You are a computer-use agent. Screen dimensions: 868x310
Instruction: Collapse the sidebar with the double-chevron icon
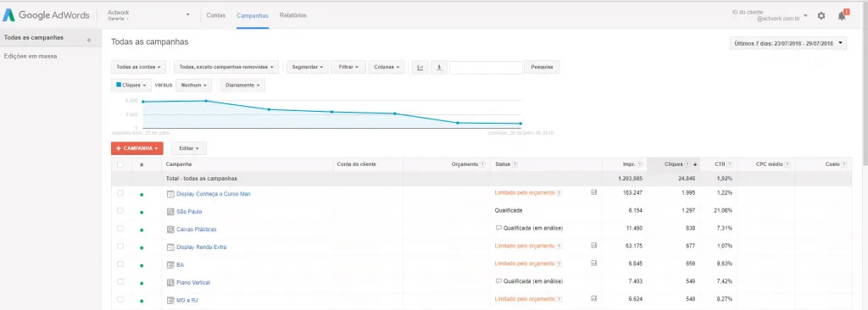pyautogui.click(x=89, y=40)
